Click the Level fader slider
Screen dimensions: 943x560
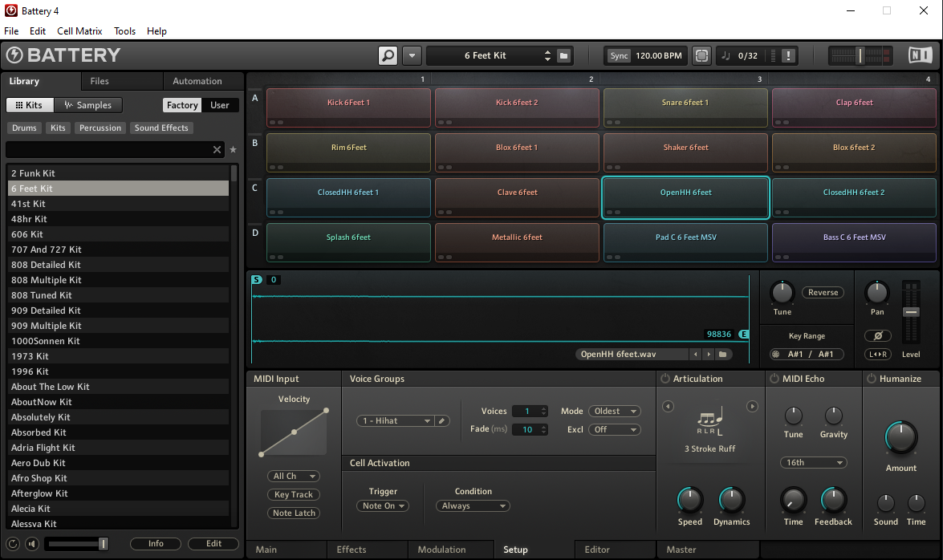tap(910, 311)
